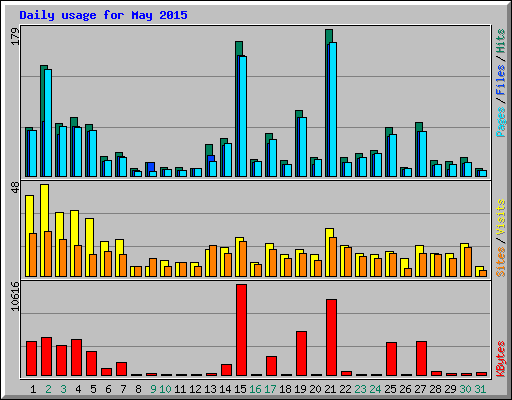Click the orange sites bar for day 1

33,255
